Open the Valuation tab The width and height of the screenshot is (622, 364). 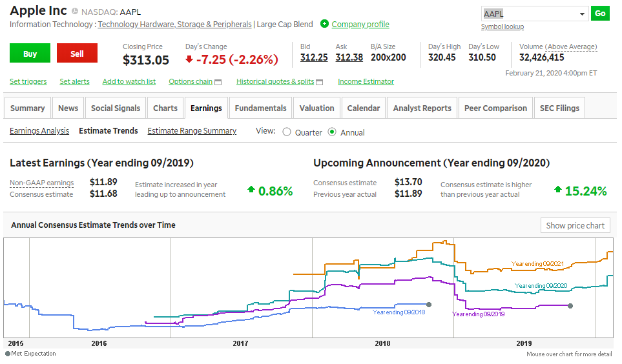[x=317, y=108]
